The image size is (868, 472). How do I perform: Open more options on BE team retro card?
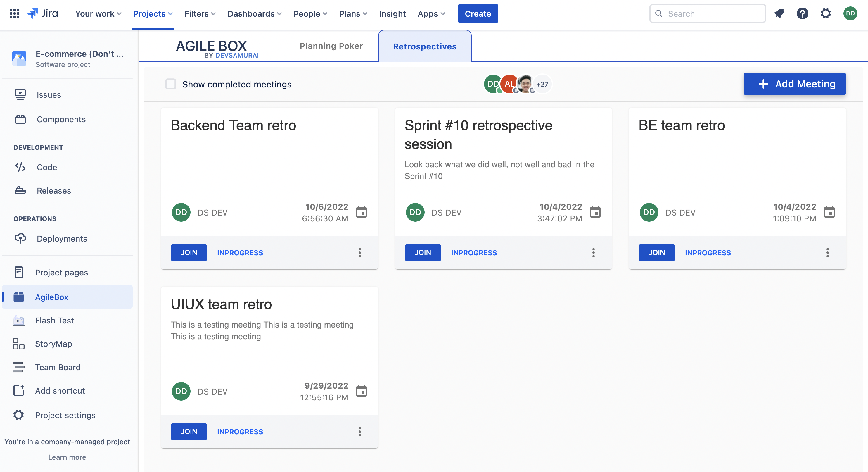(x=828, y=252)
